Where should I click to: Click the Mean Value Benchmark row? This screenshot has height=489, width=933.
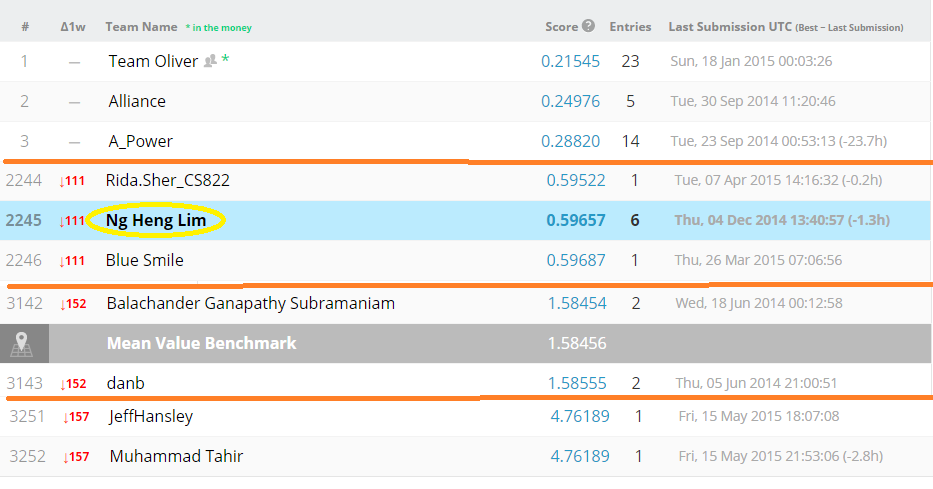466,343
